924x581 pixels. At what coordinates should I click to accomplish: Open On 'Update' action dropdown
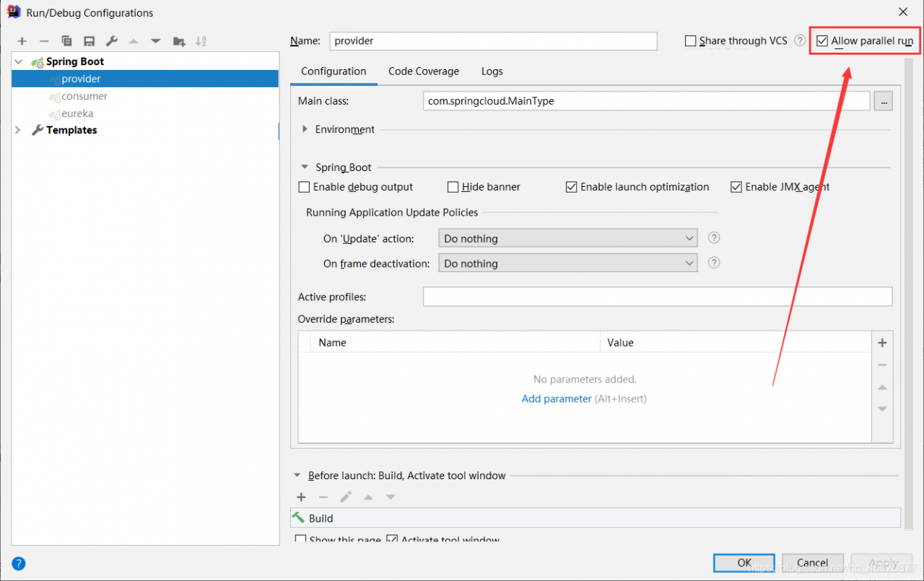coord(568,238)
